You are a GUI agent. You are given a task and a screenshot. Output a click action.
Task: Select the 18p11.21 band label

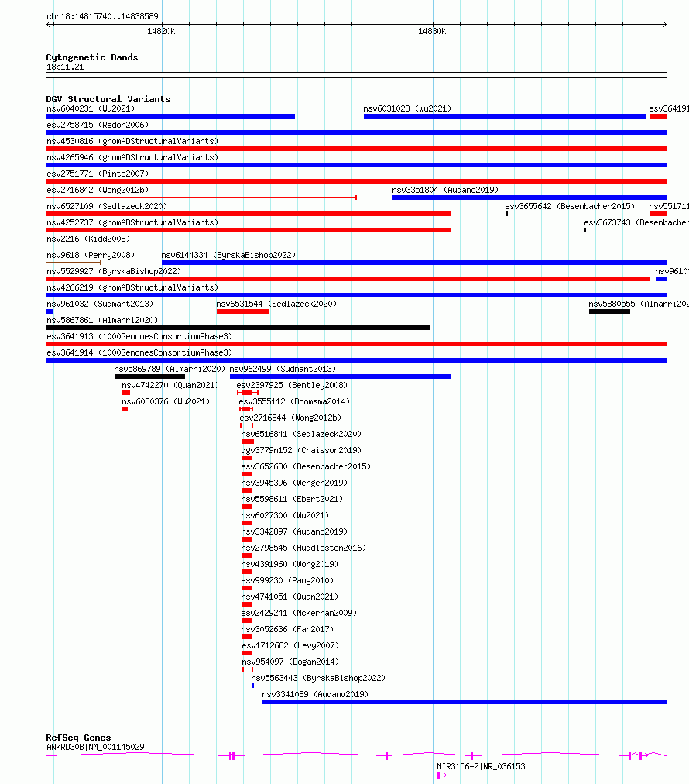(65, 67)
